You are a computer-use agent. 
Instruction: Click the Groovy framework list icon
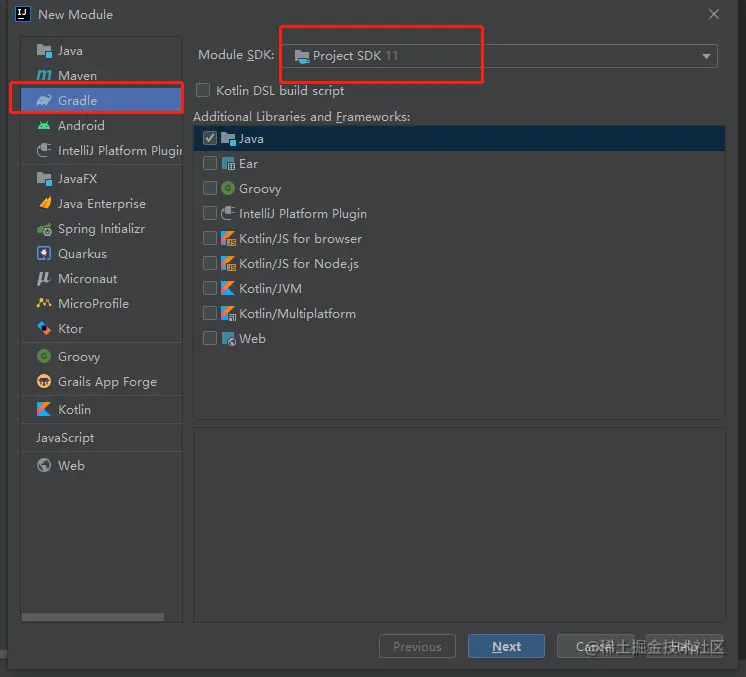click(x=228, y=188)
